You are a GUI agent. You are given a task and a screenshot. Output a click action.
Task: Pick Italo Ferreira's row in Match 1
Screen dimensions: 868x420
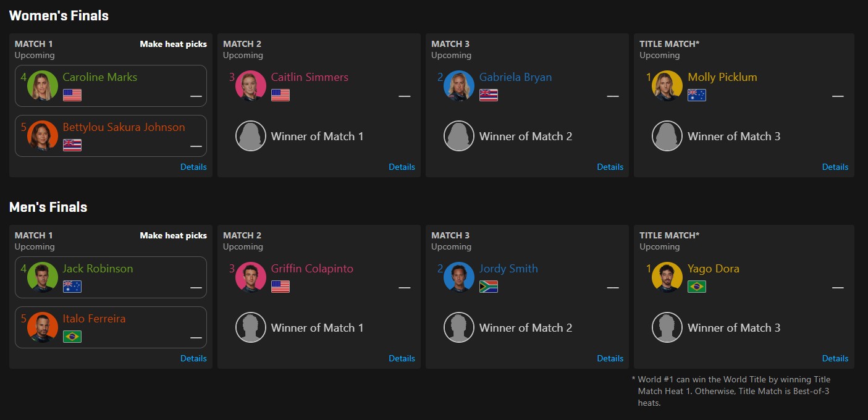click(111, 327)
